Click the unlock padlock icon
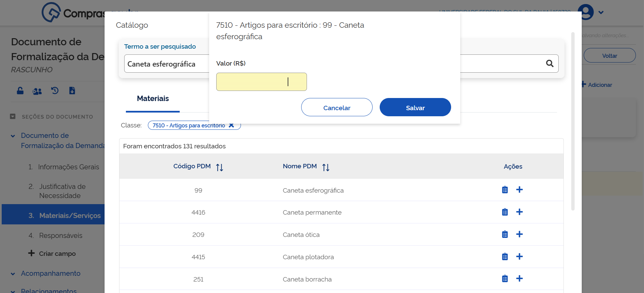The width and height of the screenshot is (644, 293). (20, 91)
